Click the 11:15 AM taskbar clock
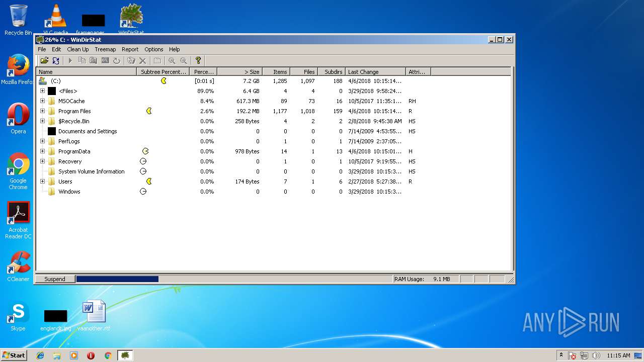The image size is (644, 362). pyautogui.click(x=618, y=355)
